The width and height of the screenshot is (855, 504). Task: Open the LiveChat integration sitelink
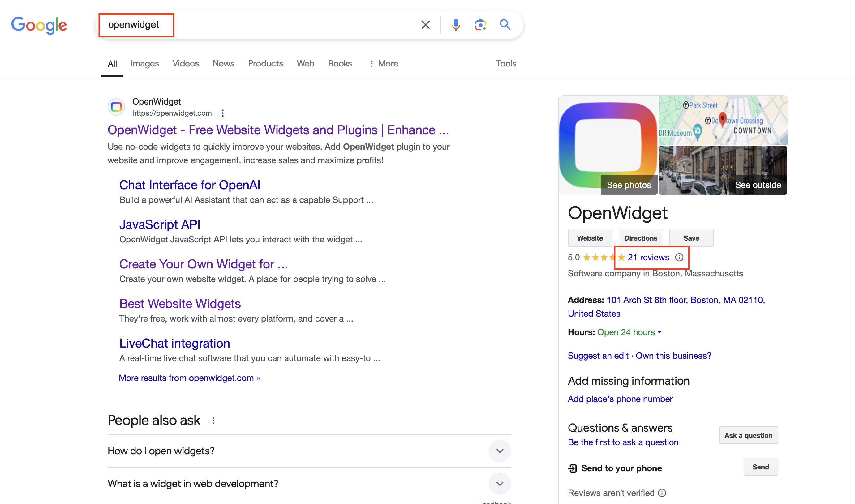174,343
